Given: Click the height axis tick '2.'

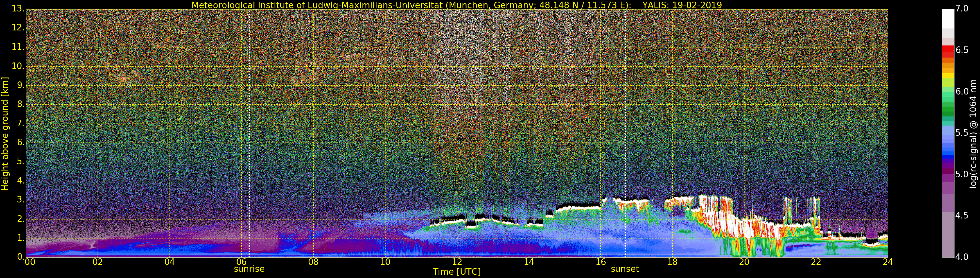Looking at the screenshot, I should pyautogui.click(x=20, y=218).
